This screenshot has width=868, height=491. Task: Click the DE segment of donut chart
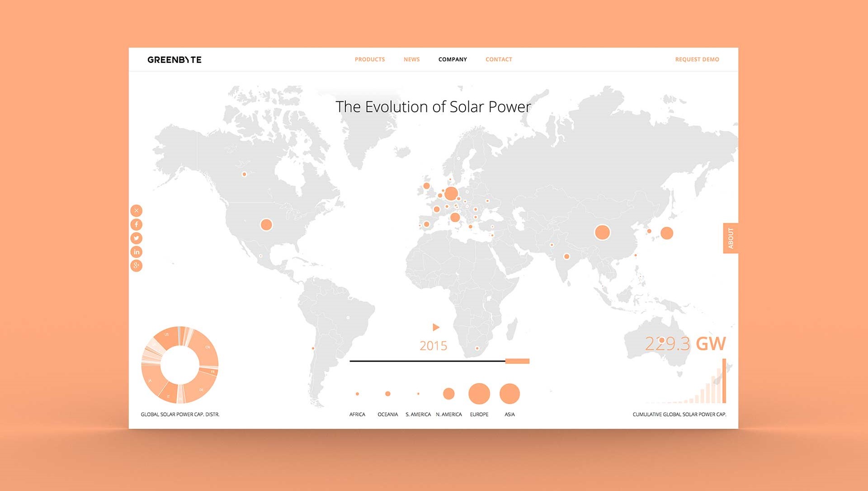tap(201, 389)
